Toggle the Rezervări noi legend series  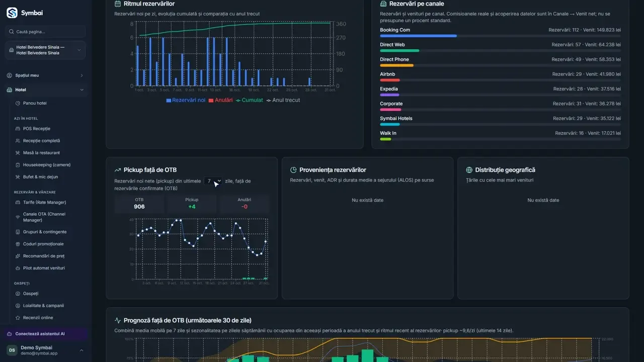(186, 100)
